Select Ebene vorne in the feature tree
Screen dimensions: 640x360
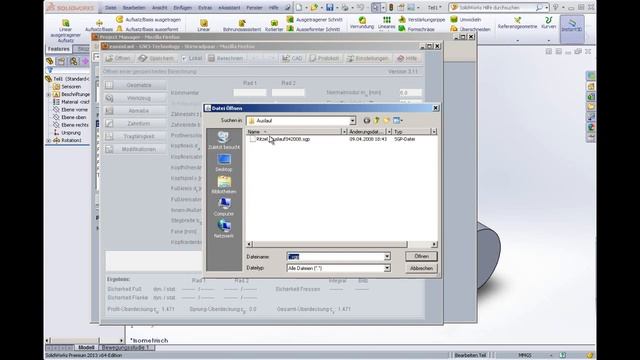coord(71,110)
